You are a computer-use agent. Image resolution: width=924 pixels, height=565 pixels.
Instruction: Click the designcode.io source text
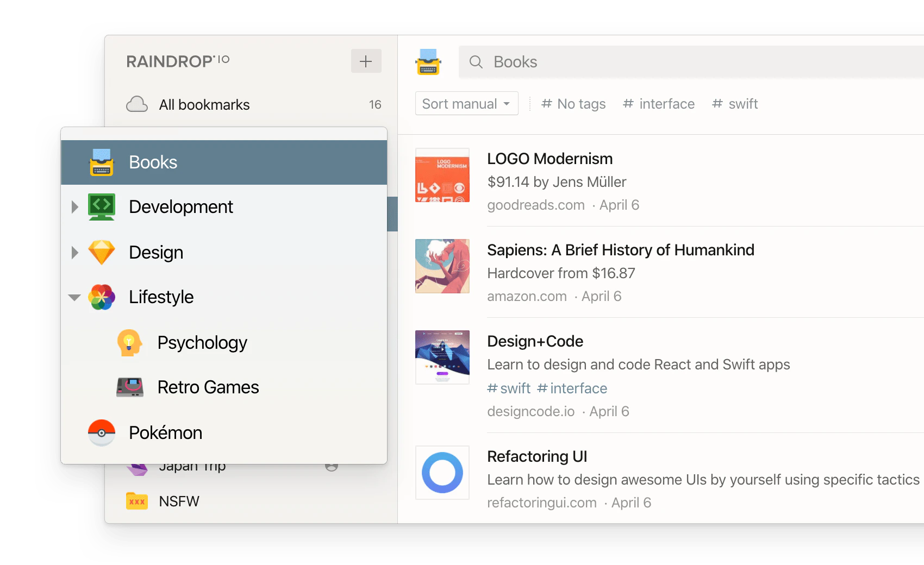click(530, 411)
